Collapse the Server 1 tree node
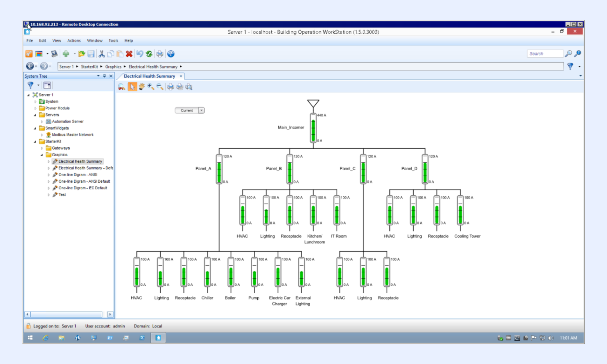The width and height of the screenshot is (607, 364). pos(29,95)
